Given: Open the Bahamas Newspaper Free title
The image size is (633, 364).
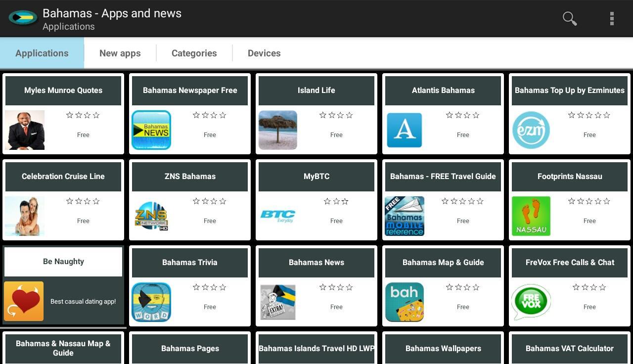Looking at the screenshot, I should 190,90.
